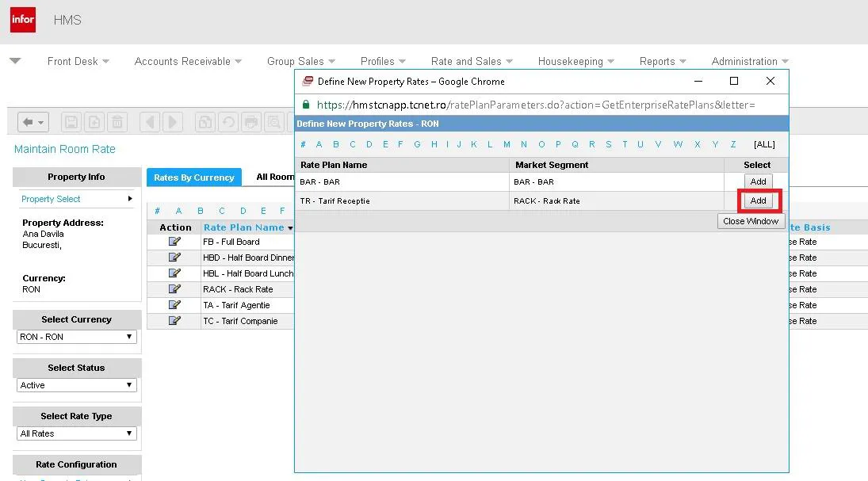868x481 pixels.
Task: Click the Infor logo
Action: point(23,20)
